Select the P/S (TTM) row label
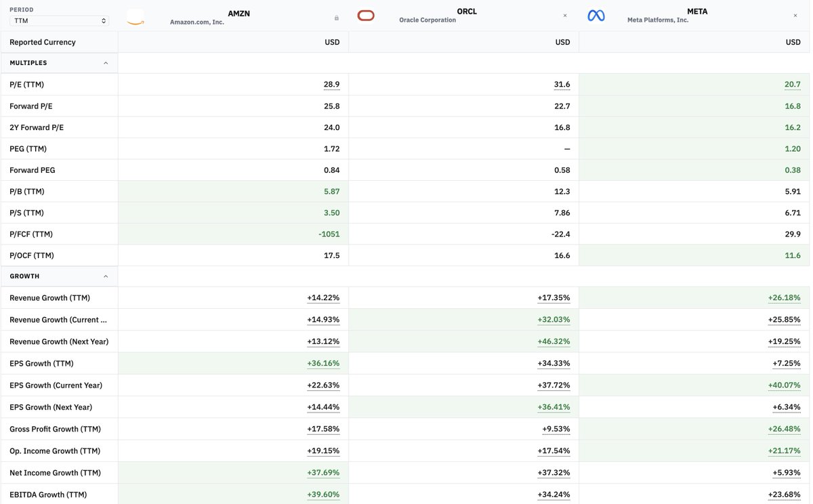Image resolution: width=813 pixels, height=504 pixels. pos(26,213)
